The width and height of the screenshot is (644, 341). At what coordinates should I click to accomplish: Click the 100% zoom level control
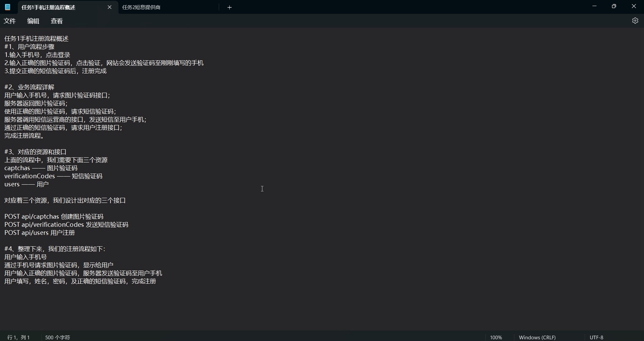pos(495,337)
